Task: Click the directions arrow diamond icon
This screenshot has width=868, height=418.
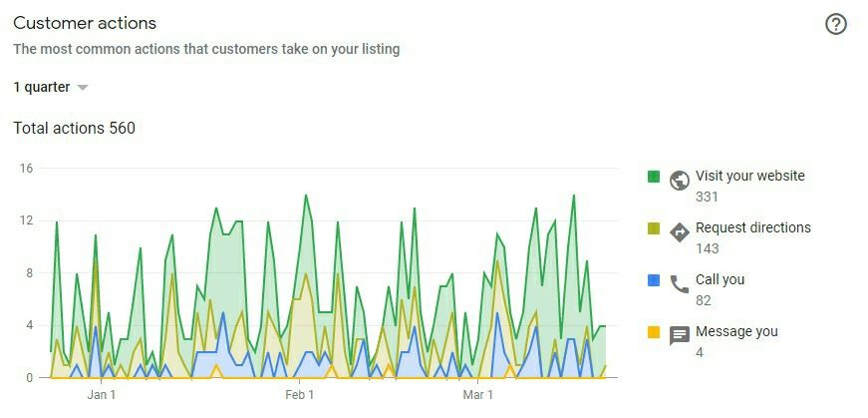Action: tap(680, 232)
